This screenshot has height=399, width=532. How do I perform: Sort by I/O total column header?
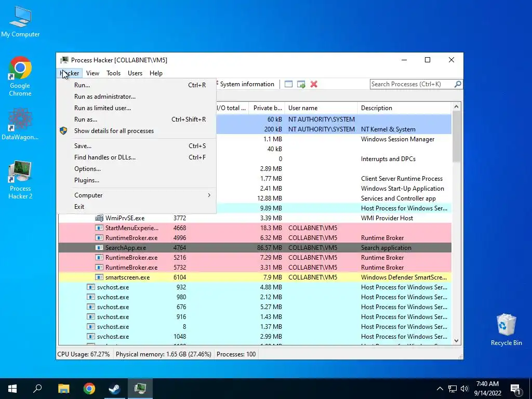[x=232, y=108]
